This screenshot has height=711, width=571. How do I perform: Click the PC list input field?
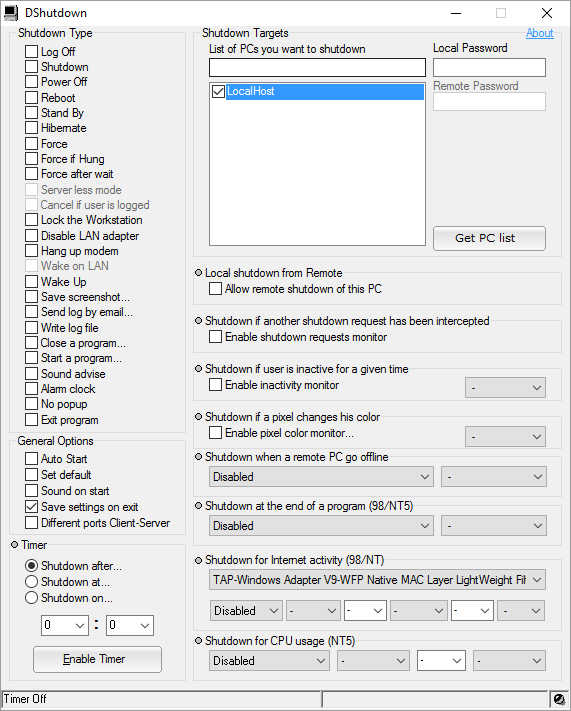(x=317, y=68)
